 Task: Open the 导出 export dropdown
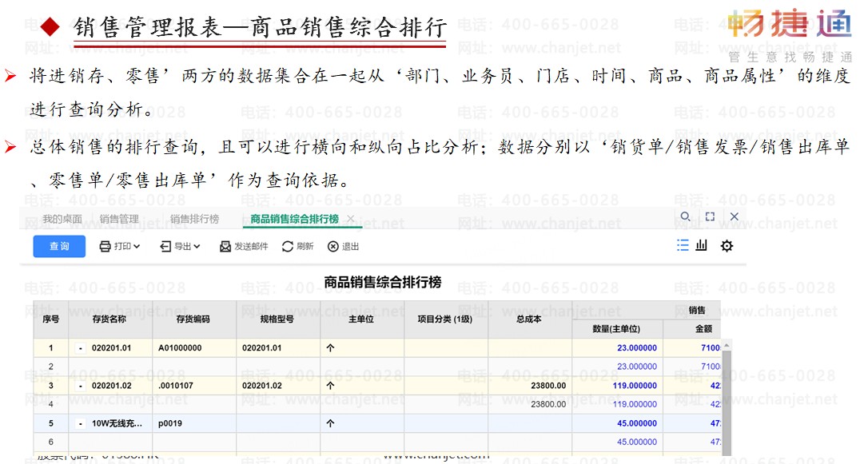pyautogui.click(x=180, y=246)
